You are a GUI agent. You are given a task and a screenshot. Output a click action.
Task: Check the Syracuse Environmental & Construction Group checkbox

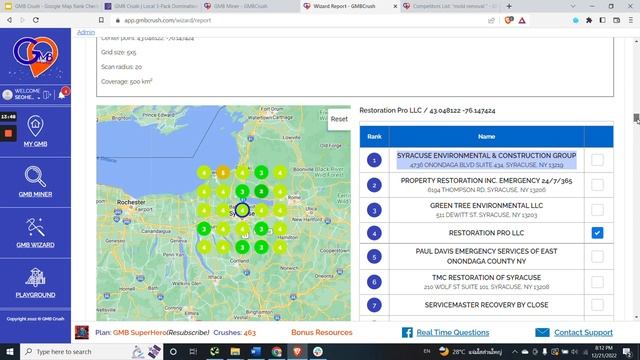coord(597,160)
